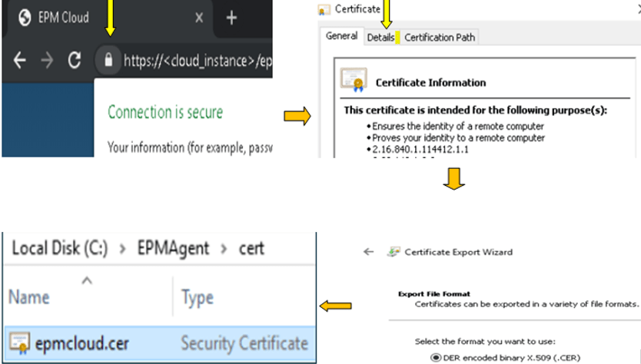The height and width of the screenshot is (364, 641).
Task: Select the EPM Cloud browser tab
Action: coord(108,18)
